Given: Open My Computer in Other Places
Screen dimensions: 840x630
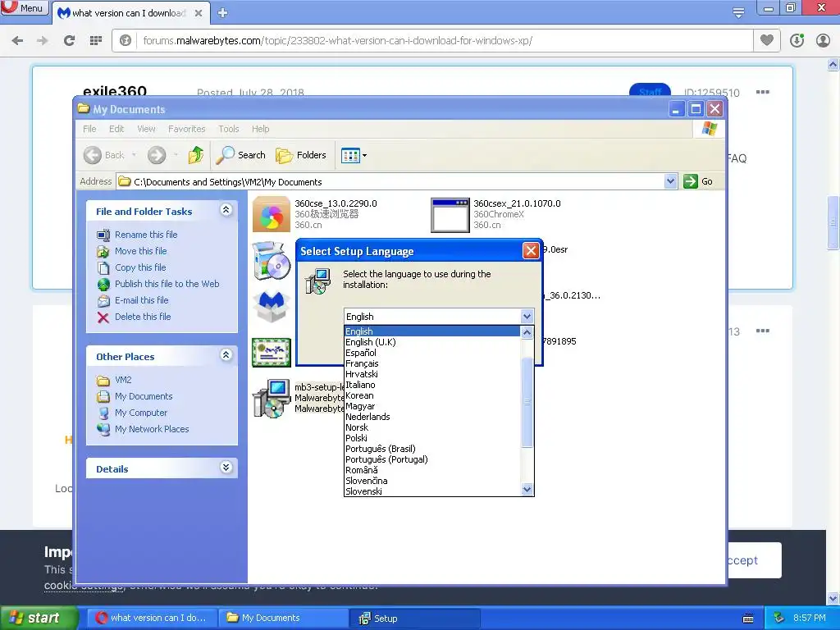Looking at the screenshot, I should point(141,413).
